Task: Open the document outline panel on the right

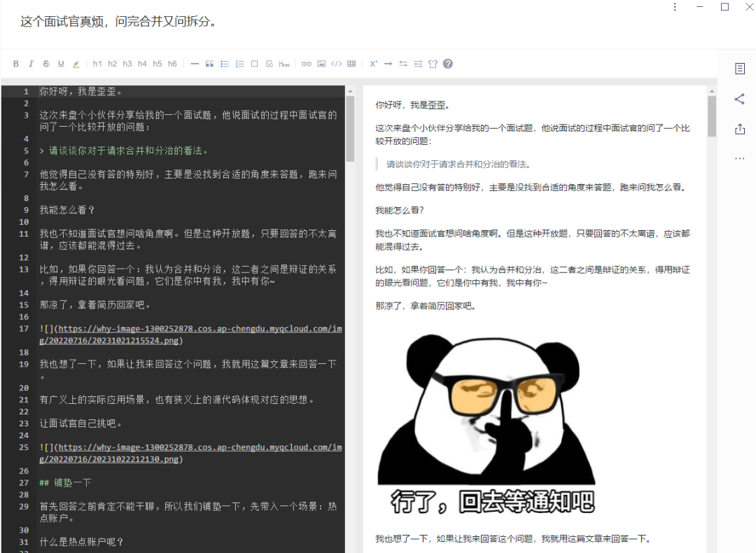Action: [x=740, y=69]
